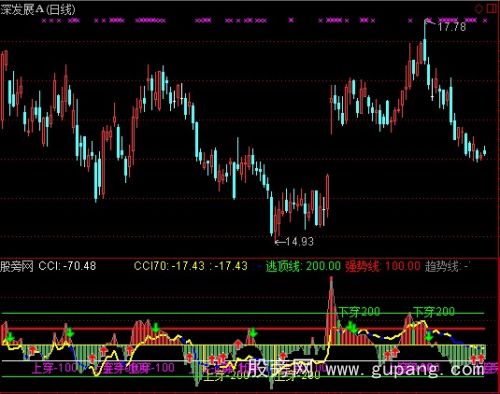Click the red square panel icon
Viewport: 500px width, 394px height.
pos(492,9)
